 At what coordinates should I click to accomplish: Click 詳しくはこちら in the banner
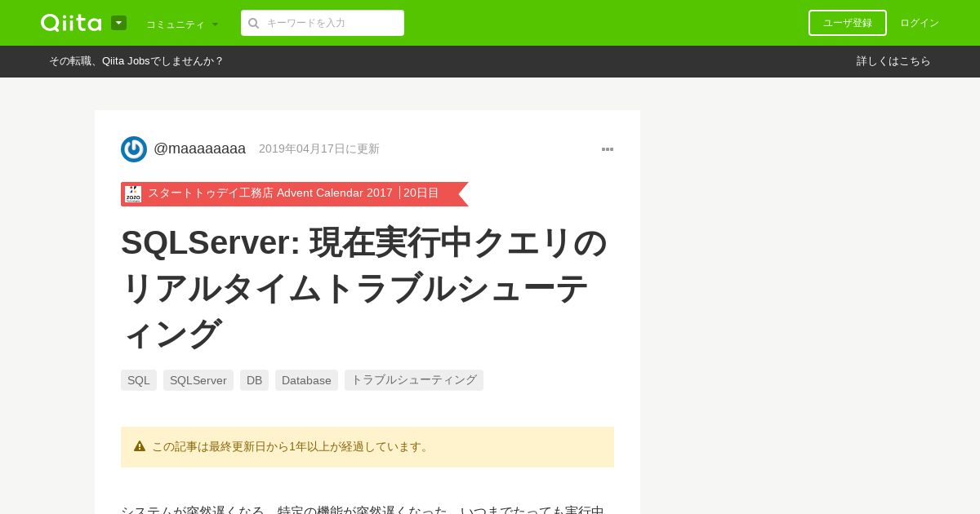tap(893, 61)
